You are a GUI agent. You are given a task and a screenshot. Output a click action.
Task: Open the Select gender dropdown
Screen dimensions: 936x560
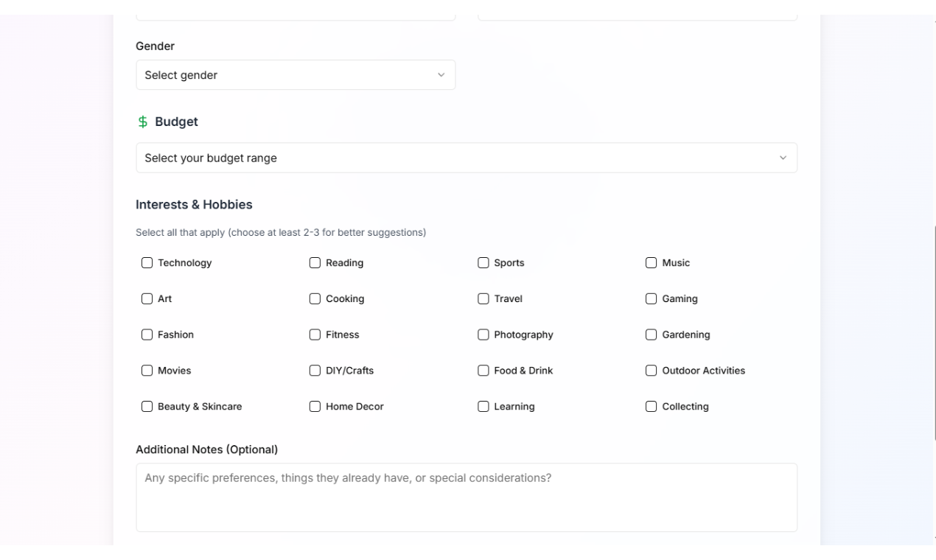coord(295,75)
